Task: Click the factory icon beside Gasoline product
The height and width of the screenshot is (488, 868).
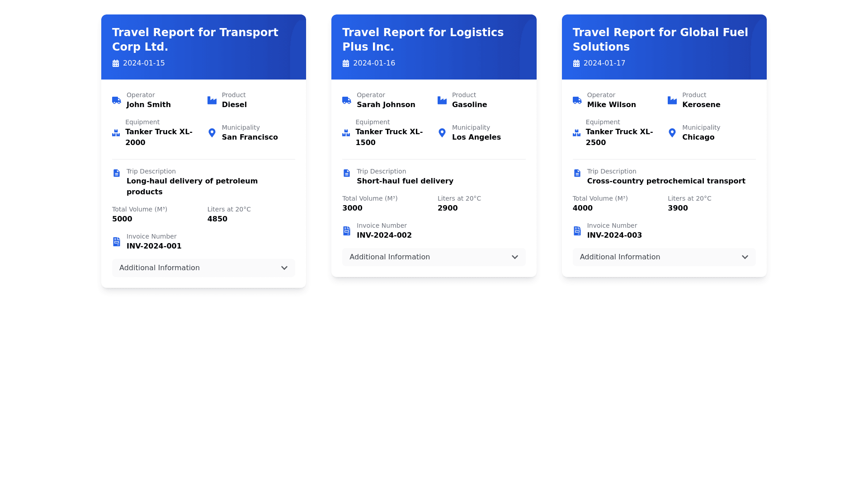Action: (x=442, y=100)
